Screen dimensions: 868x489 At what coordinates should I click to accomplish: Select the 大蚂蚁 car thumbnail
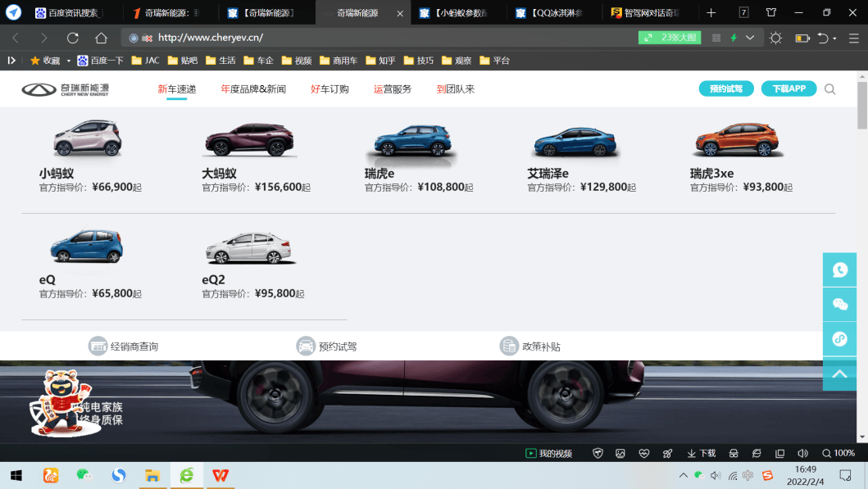coord(249,139)
